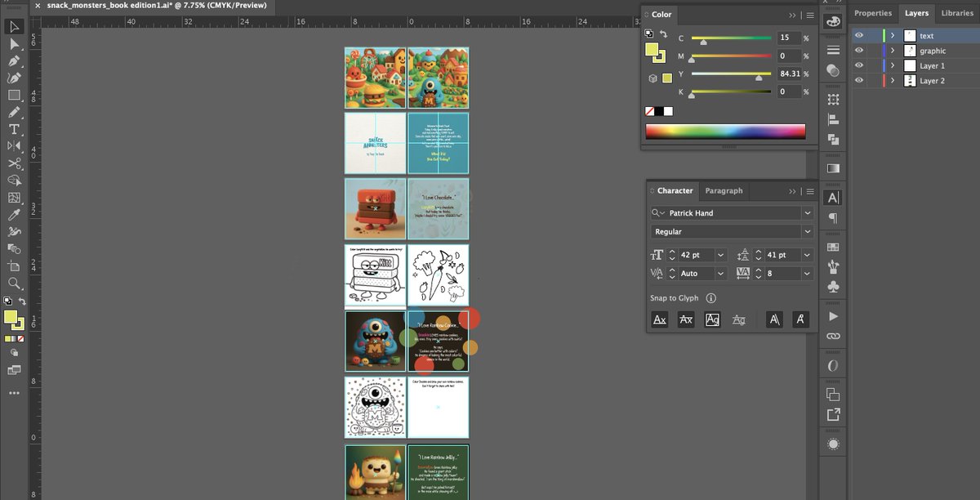Open the Align panel dock icon
This screenshot has width=980, height=500.
tap(833, 121)
